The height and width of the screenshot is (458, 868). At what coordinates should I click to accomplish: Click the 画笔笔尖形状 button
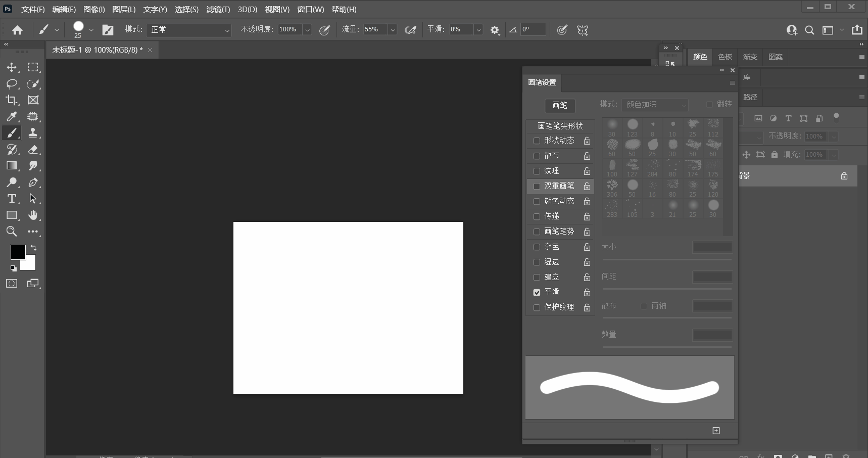(560, 126)
